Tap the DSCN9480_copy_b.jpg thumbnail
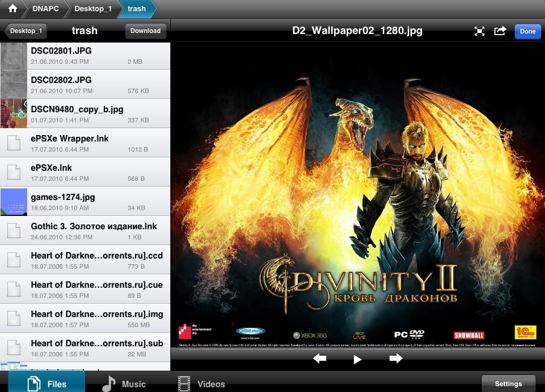This screenshot has height=392, width=545. [13, 113]
